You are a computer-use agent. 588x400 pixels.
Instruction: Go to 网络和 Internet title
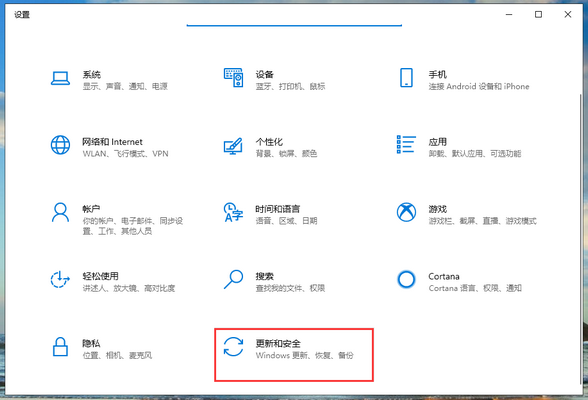[112, 142]
